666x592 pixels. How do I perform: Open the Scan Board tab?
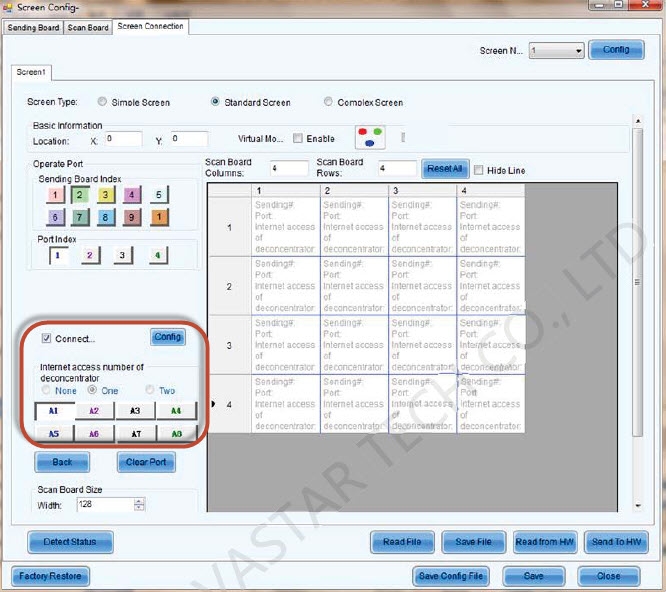point(88,27)
